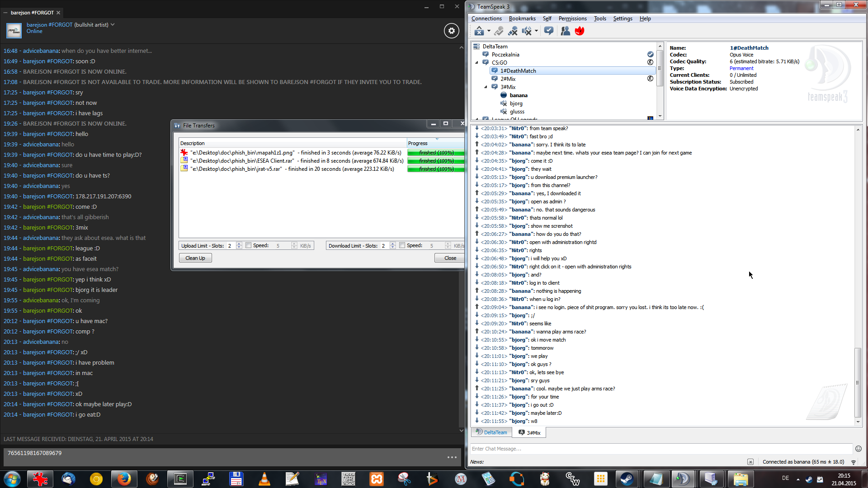The width and height of the screenshot is (868, 488).
Task: Mute speakers in TeamSpeak toolbar
Action: (526, 31)
